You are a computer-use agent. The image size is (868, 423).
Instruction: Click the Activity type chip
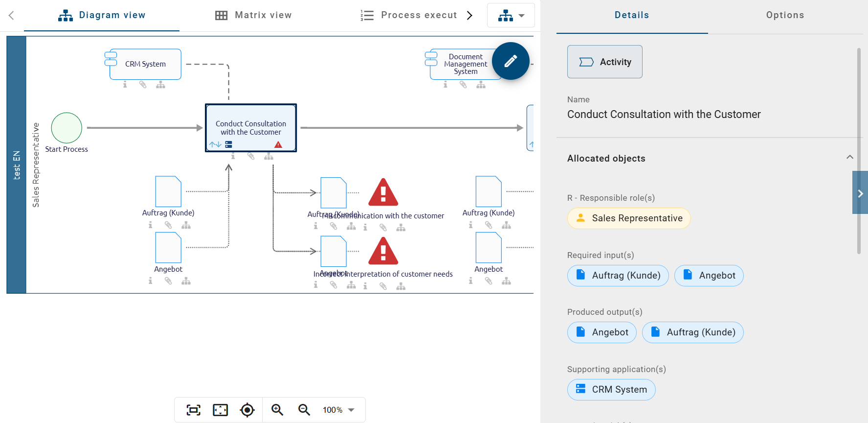[605, 62]
